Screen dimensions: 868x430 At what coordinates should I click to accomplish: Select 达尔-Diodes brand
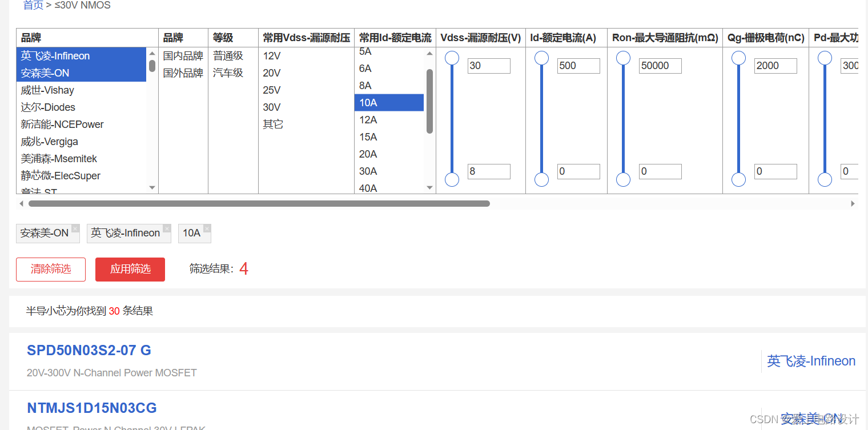click(81, 107)
